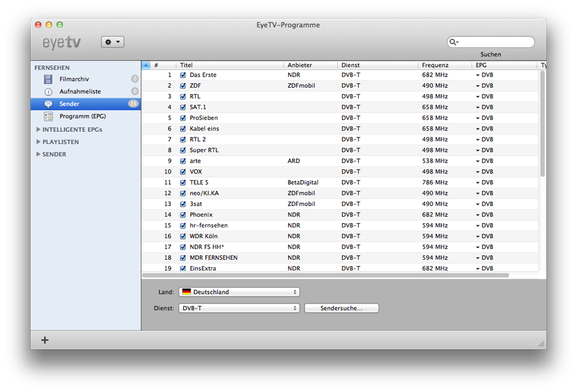The image size is (577, 392).
Task: Click the ARD provider cell
Action: (x=294, y=161)
